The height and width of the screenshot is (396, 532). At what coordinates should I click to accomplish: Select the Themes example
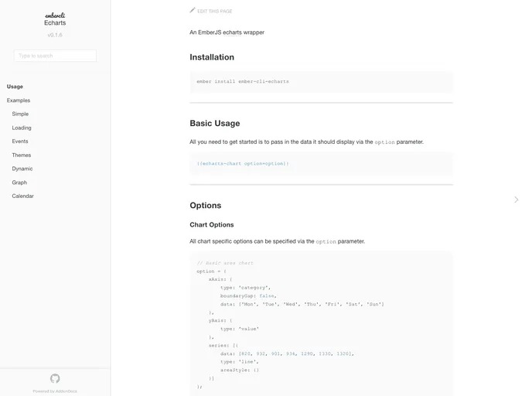point(22,155)
